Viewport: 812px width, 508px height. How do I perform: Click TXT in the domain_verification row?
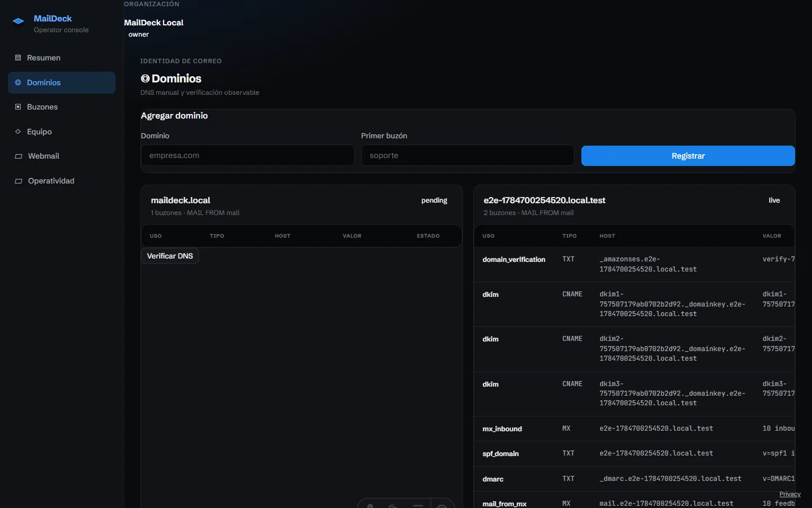[x=568, y=259]
